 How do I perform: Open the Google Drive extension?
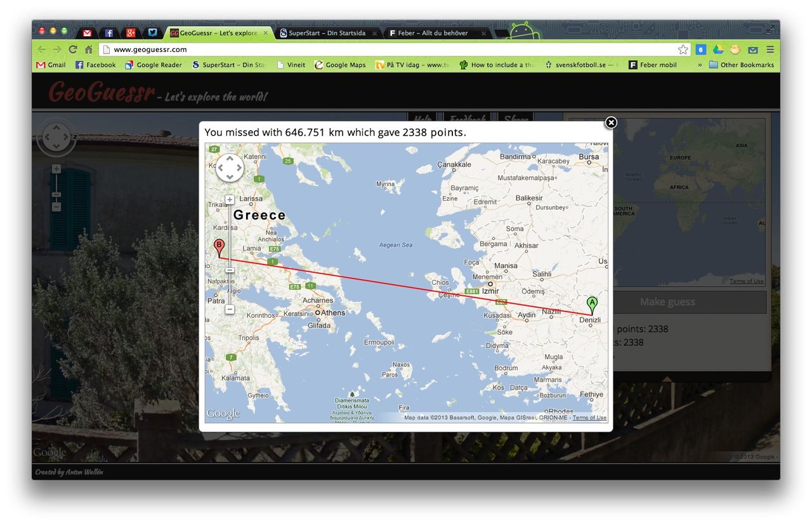click(718, 49)
